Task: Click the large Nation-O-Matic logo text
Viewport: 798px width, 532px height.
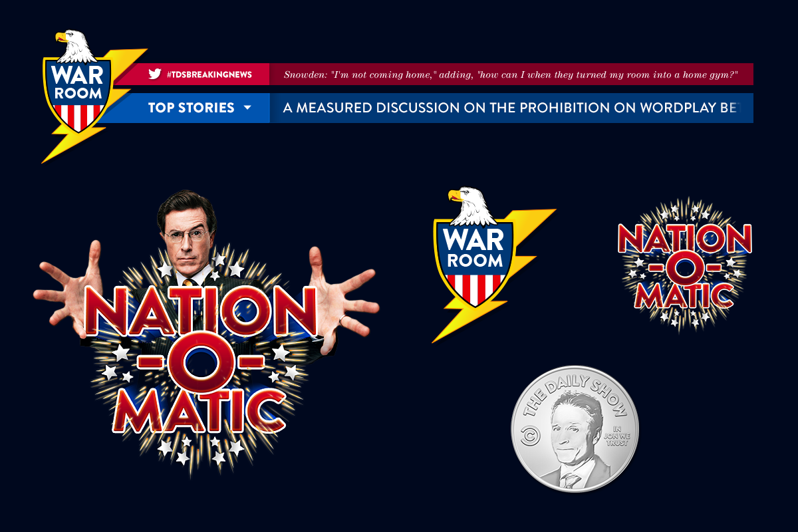Action: coord(199,360)
